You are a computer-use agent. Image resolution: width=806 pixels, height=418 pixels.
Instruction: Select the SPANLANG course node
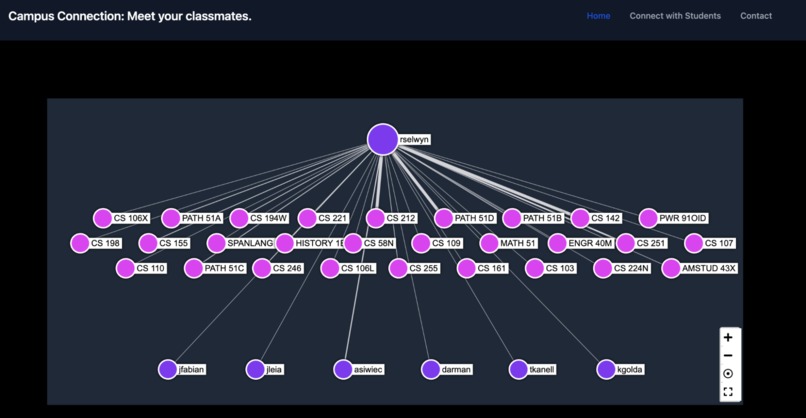(216, 243)
